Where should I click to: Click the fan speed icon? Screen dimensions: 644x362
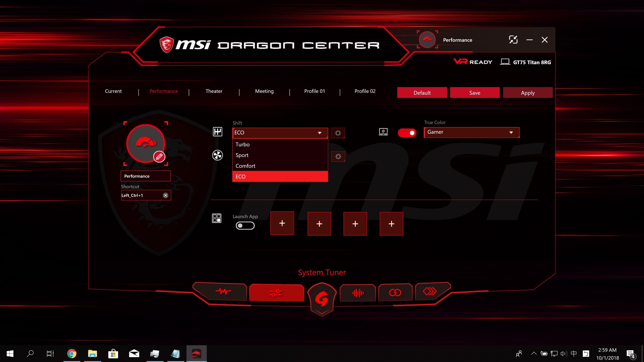pyautogui.click(x=218, y=155)
